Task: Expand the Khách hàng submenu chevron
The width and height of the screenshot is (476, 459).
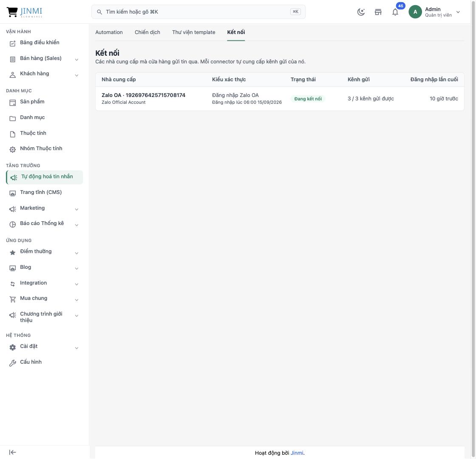Action: coord(76,75)
